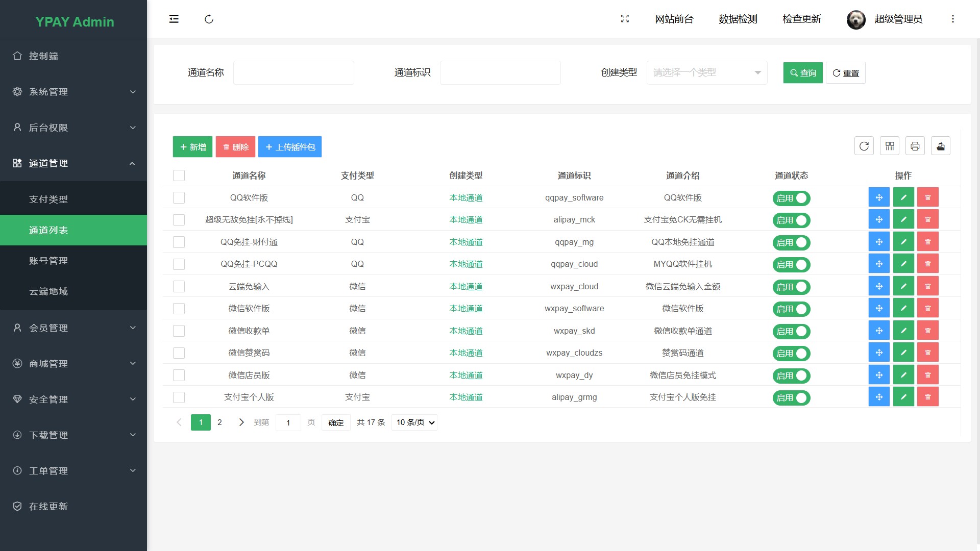
Task: Click the page refresh icon in top toolbar
Action: tap(209, 19)
